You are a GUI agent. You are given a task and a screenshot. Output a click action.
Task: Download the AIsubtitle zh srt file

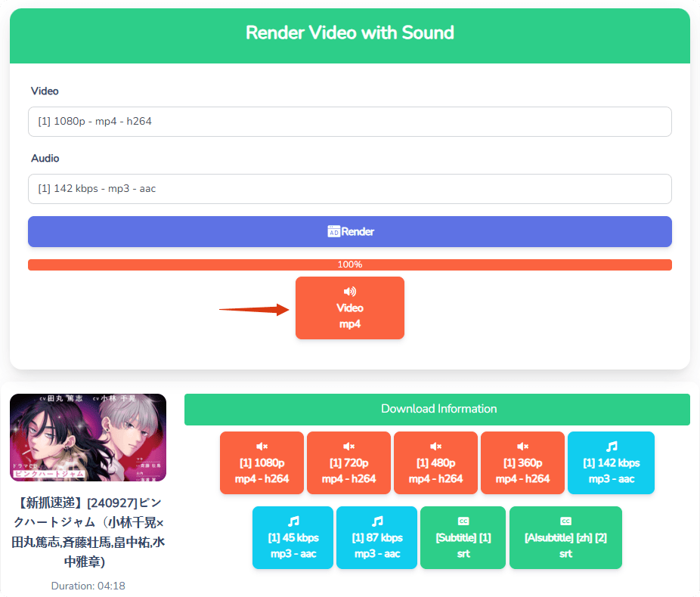coord(565,538)
